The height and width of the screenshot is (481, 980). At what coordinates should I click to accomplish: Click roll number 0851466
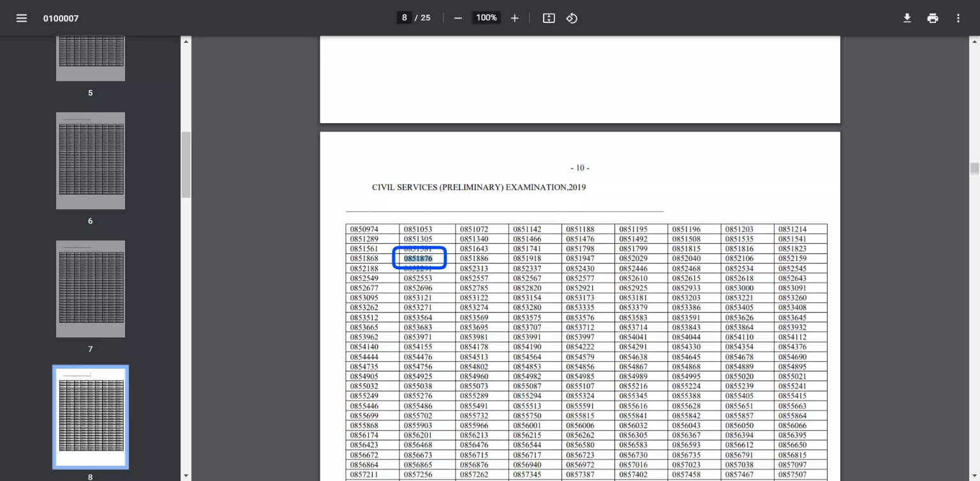pos(527,239)
